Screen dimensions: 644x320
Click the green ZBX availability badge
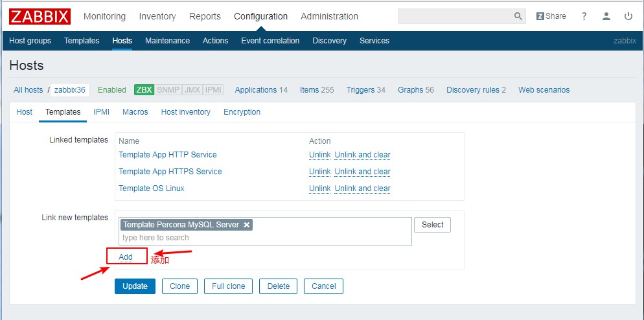144,90
